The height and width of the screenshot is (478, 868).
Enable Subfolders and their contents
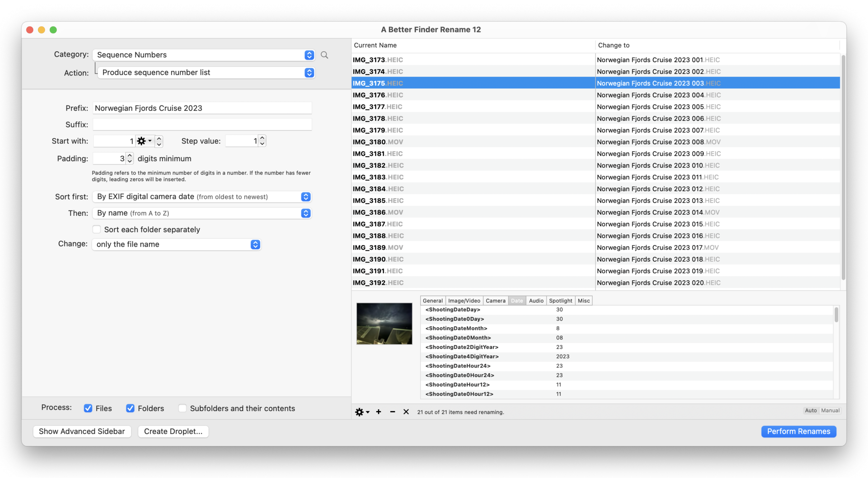tap(182, 408)
